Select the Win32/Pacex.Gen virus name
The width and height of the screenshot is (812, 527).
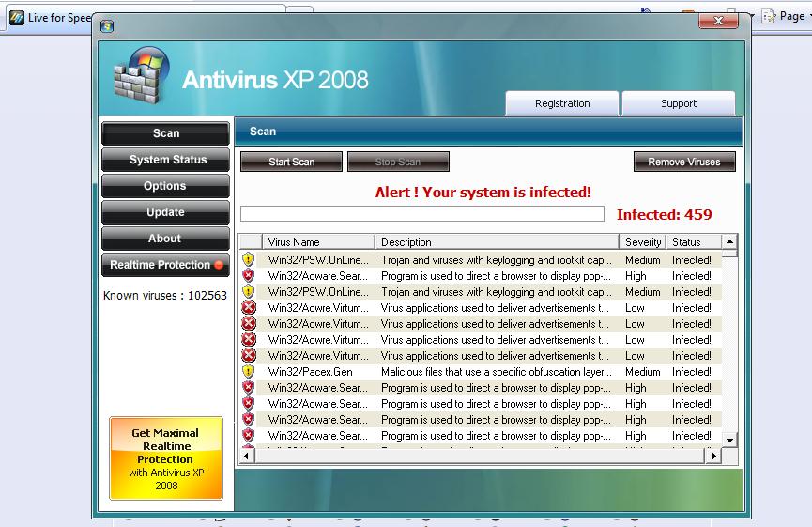(310, 372)
